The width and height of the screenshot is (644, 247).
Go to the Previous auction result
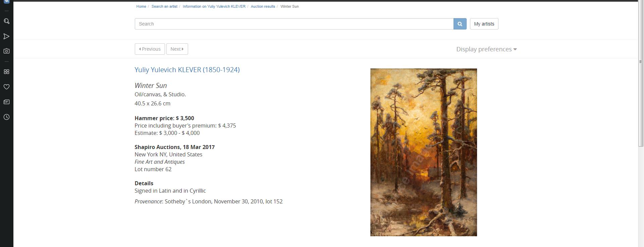click(x=150, y=49)
